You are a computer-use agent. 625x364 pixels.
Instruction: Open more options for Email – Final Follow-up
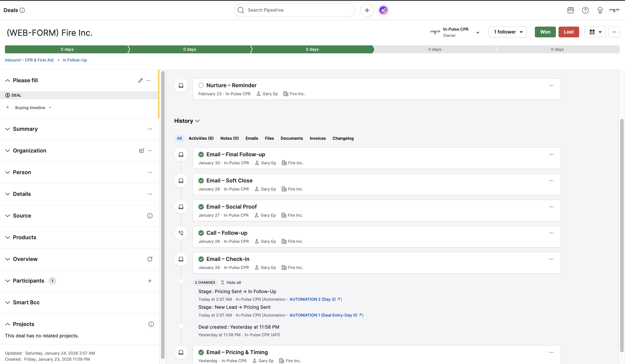[x=551, y=154]
